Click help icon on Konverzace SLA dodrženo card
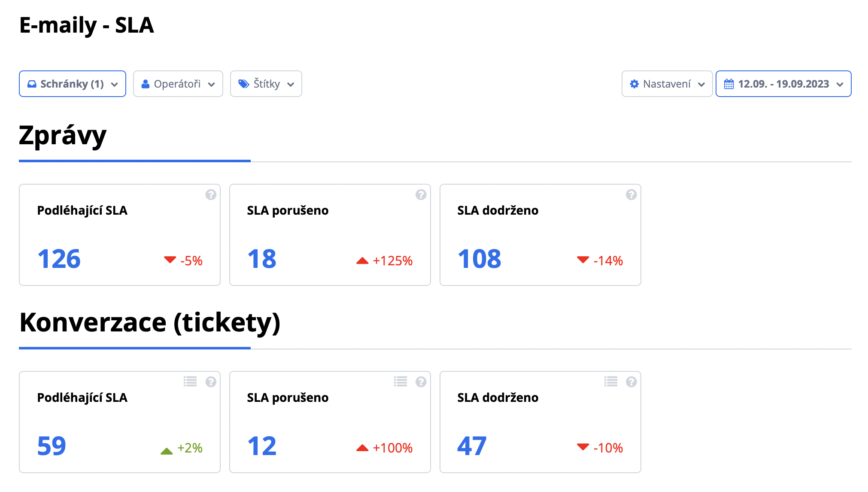 point(631,382)
